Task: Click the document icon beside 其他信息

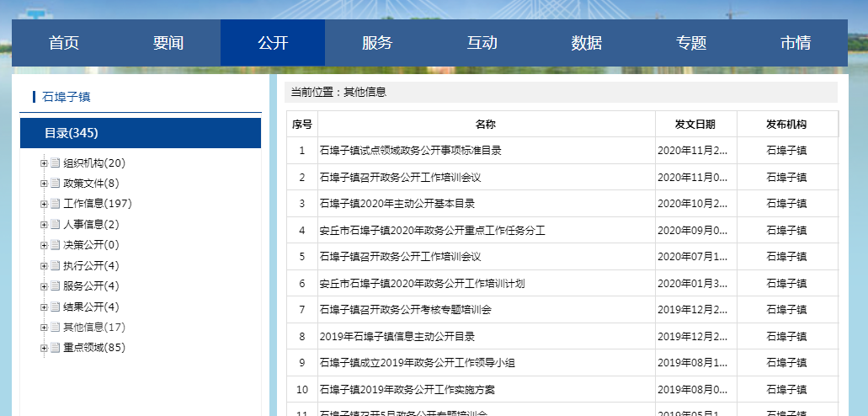Action: click(55, 328)
